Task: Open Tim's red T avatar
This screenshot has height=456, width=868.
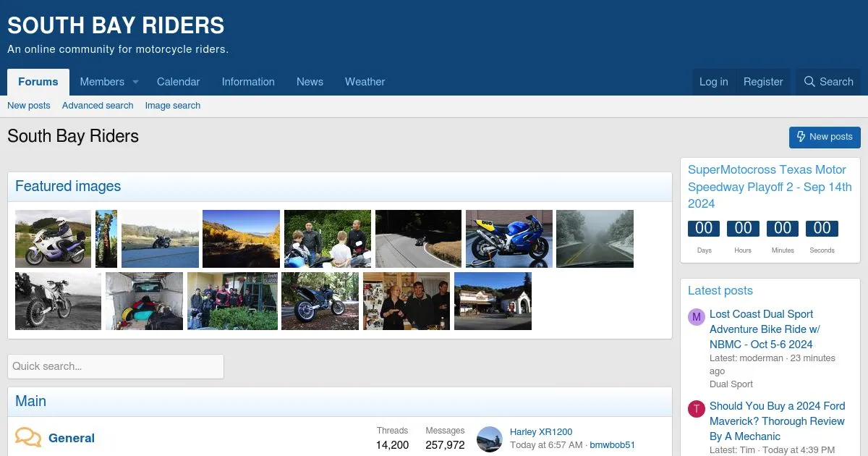Action: point(696,408)
